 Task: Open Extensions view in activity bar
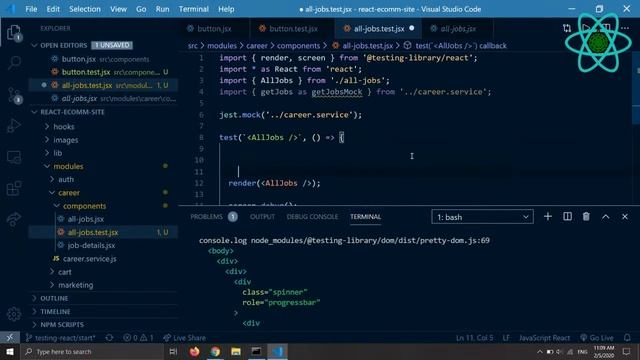pos(14,189)
